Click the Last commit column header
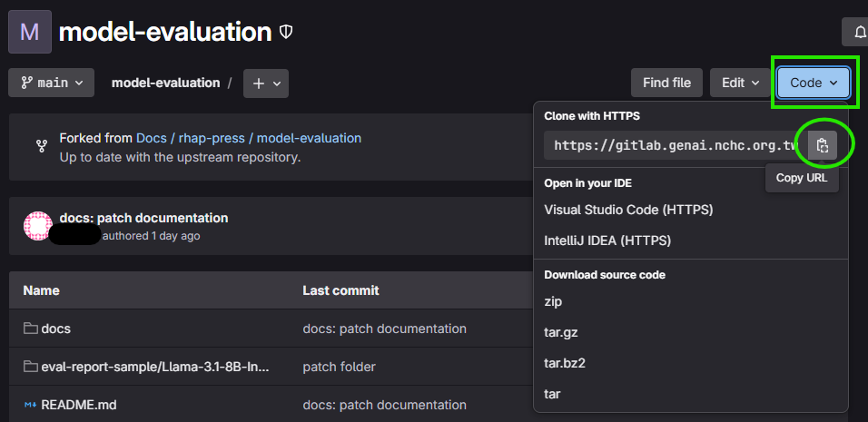 (x=340, y=290)
